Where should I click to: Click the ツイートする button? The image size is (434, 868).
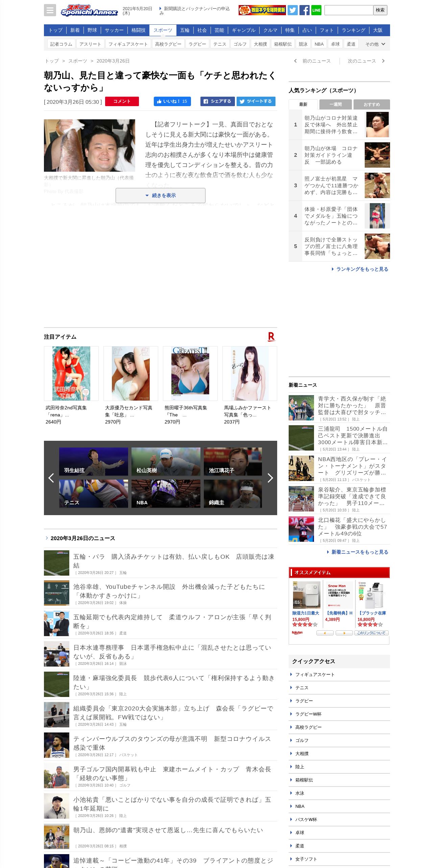point(256,101)
